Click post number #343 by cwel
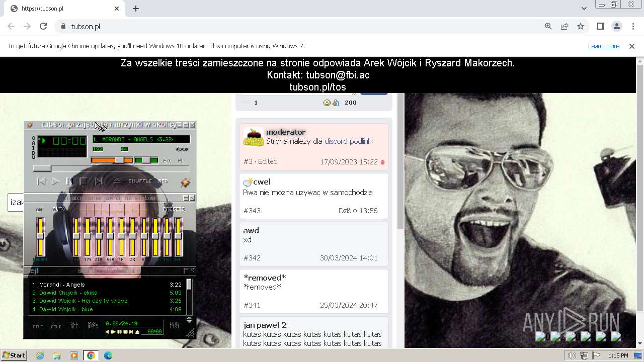 coord(252,211)
